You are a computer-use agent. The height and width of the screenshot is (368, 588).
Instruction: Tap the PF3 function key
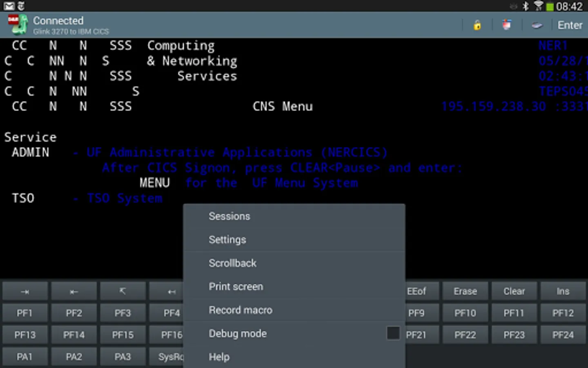[x=122, y=313]
